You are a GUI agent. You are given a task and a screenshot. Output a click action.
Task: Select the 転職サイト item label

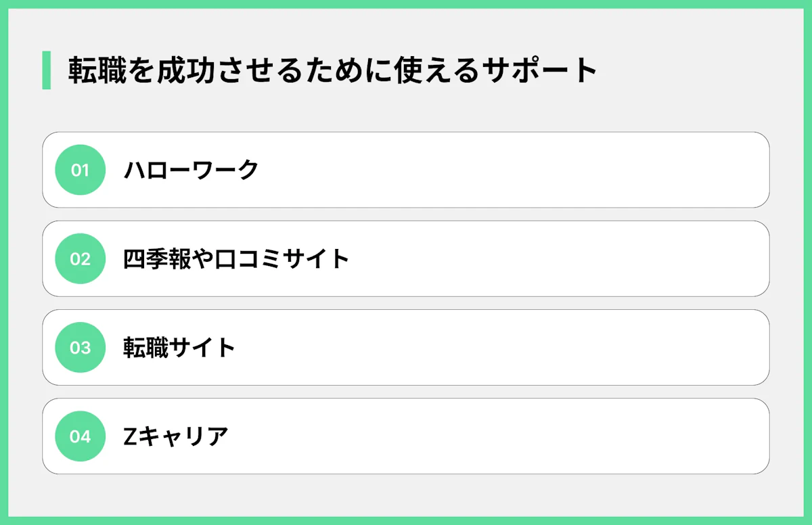[179, 347]
